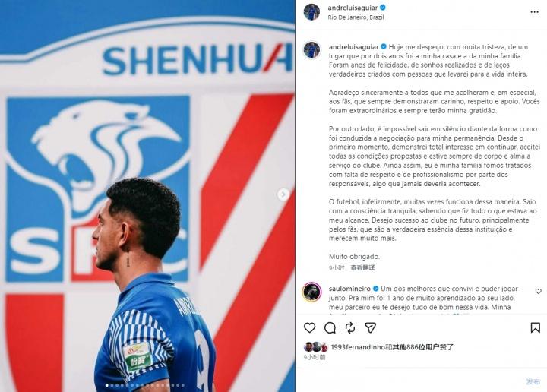
Task: Open Rio De Janeiro, Brazil location
Action: pyautogui.click(x=356, y=17)
